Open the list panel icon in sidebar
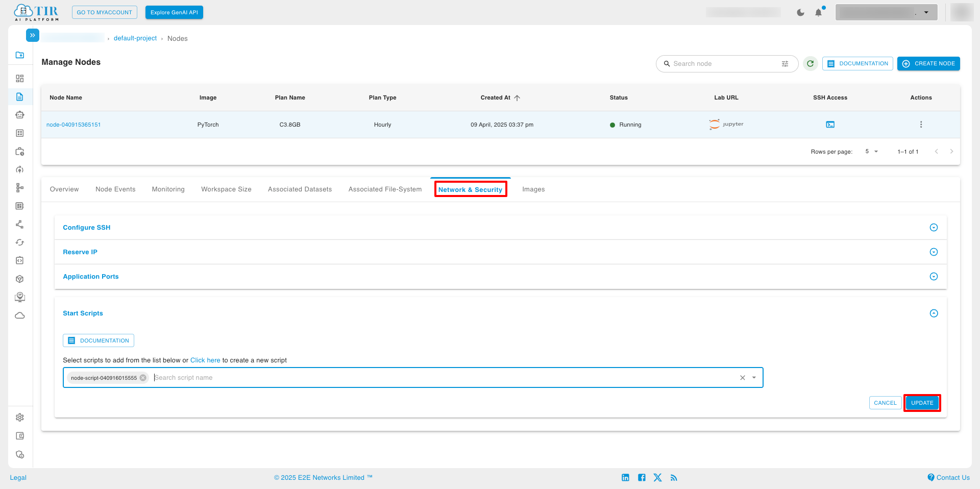This screenshot has height=489, width=980. tap(20, 206)
